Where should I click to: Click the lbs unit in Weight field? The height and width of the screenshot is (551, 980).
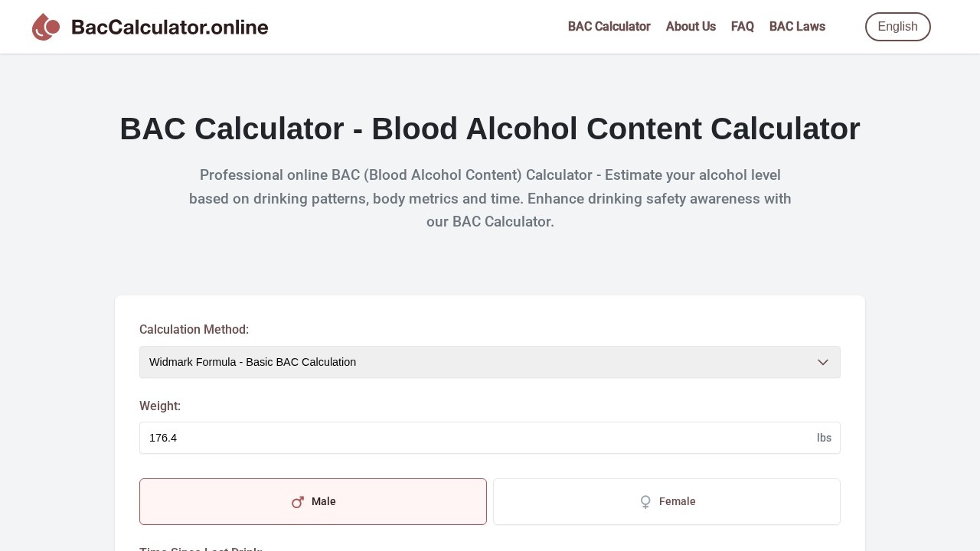point(824,438)
